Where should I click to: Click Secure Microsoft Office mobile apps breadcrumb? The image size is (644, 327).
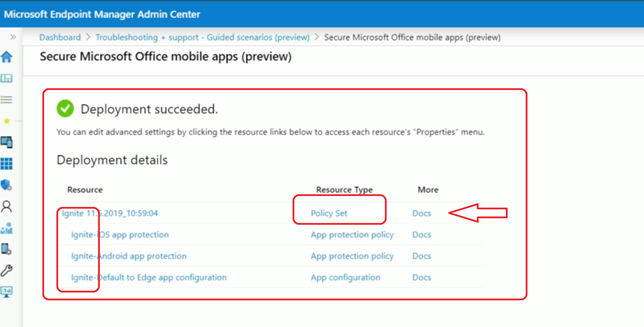click(412, 37)
